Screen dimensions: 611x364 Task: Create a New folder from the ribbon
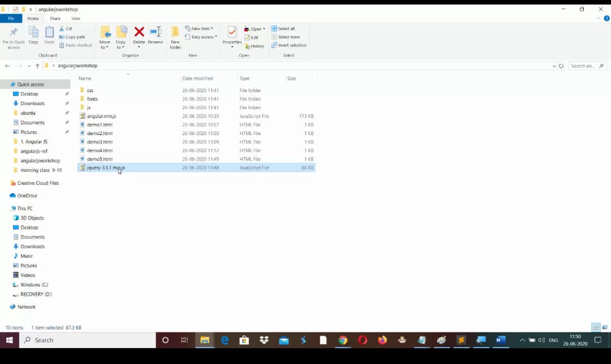click(x=175, y=37)
